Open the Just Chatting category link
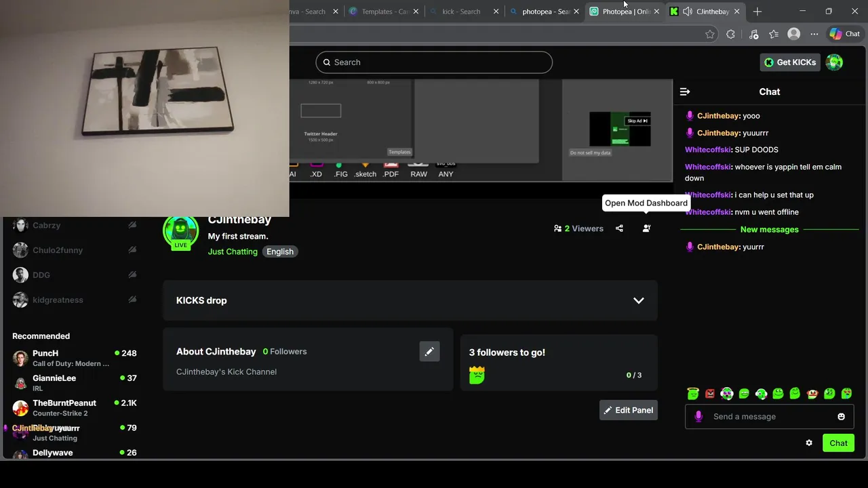This screenshot has width=868, height=488. pyautogui.click(x=233, y=251)
